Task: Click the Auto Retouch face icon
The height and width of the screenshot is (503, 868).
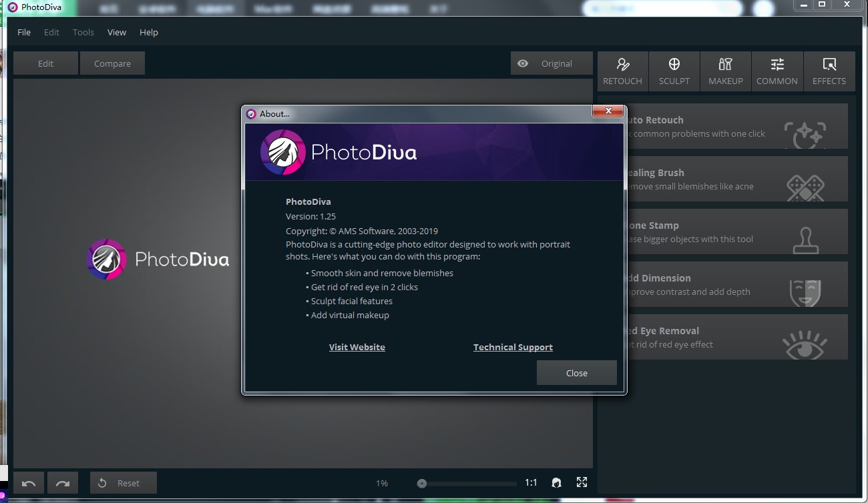Action: (x=805, y=134)
